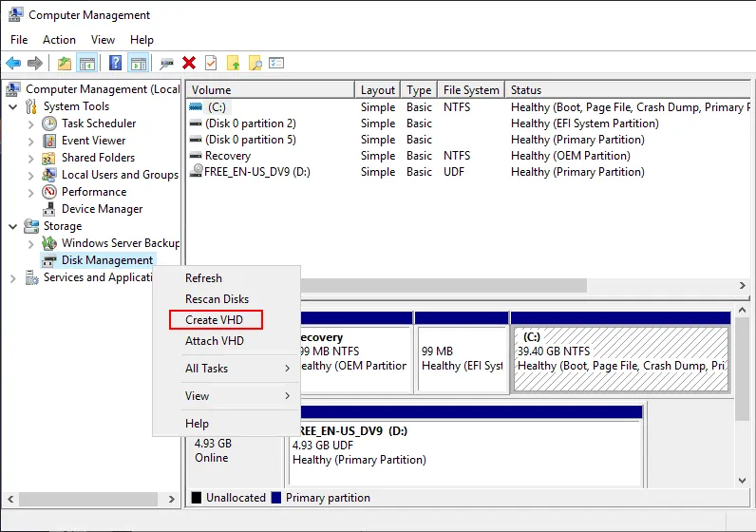Collapse the Storage tree node
Viewport: 756px width, 532px height.
coord(13,226)
